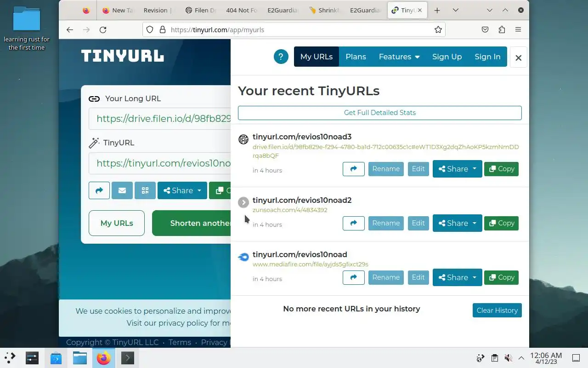Switch to the 404 Not Found tab
This screenshot has width=588, height=368.
[241, 10]
